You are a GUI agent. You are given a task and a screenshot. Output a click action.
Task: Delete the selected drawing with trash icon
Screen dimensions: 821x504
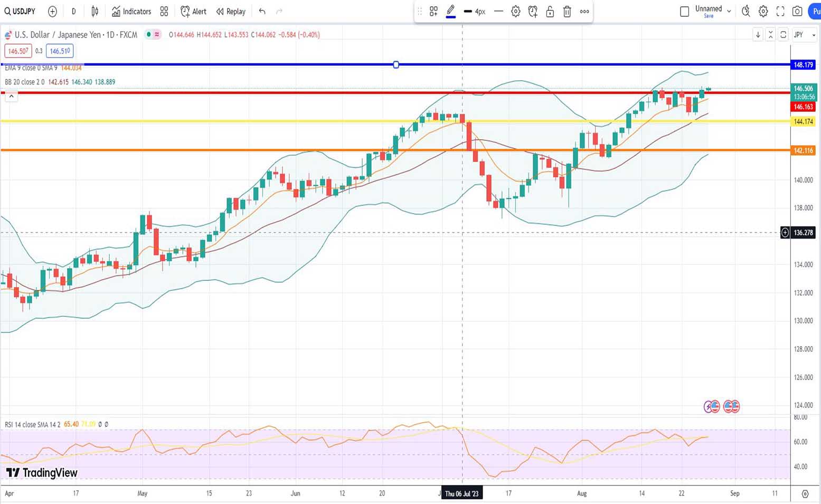(567, 11)
